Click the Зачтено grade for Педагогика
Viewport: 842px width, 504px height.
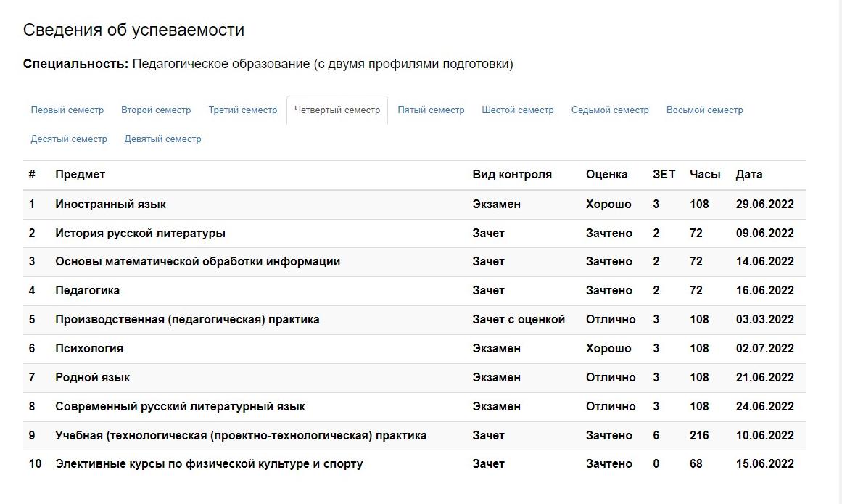click(x=609, y=290)
